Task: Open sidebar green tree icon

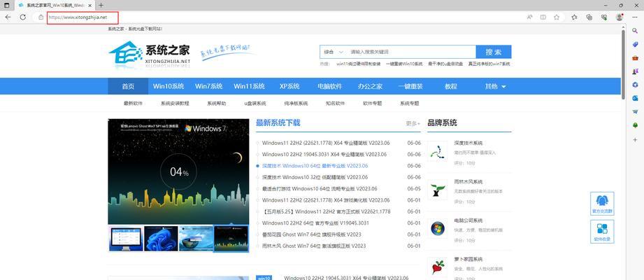Action: 635,125
